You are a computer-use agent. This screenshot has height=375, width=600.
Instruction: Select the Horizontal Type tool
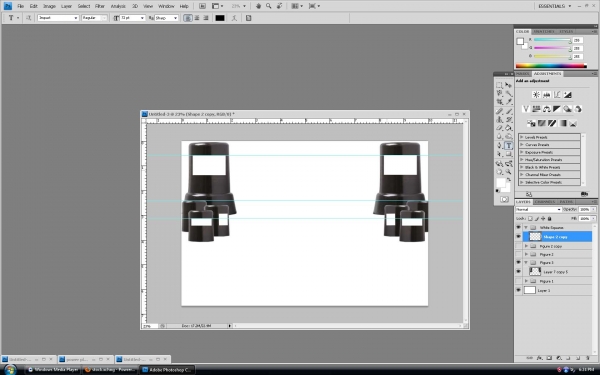click(509, 146)
